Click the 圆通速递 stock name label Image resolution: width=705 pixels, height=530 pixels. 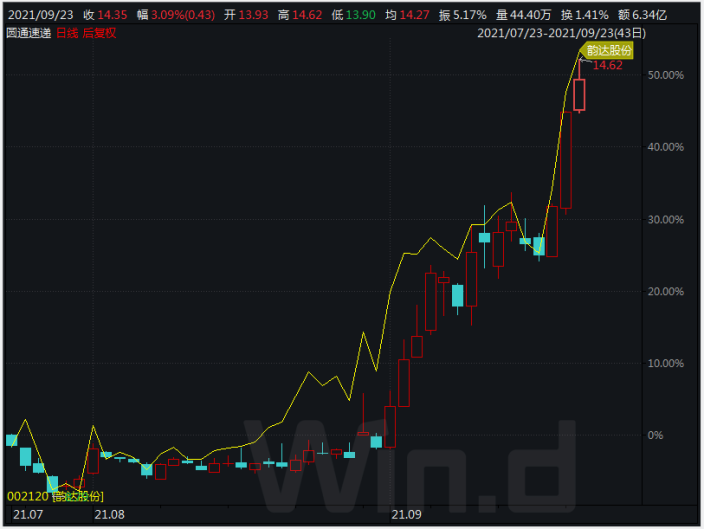pyautogui.click(x=28, y=32)
